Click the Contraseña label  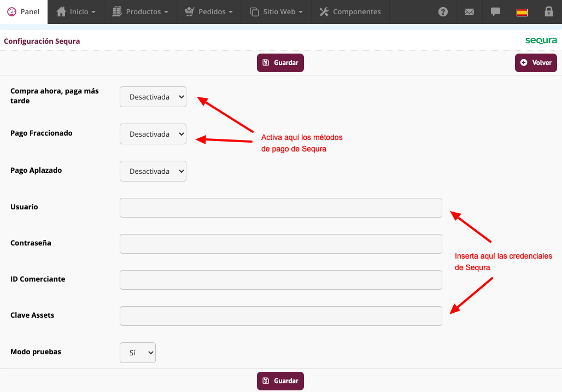point(31,243)
